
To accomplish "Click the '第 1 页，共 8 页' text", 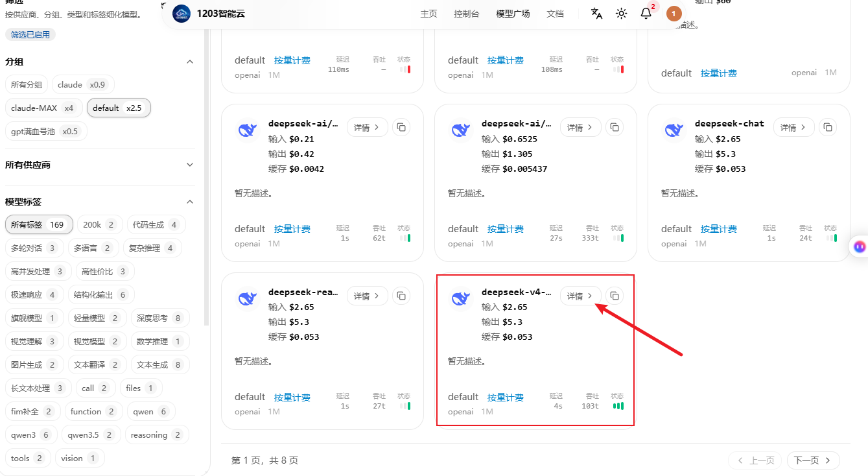I will pyautogui.click(x=265, y=460).
